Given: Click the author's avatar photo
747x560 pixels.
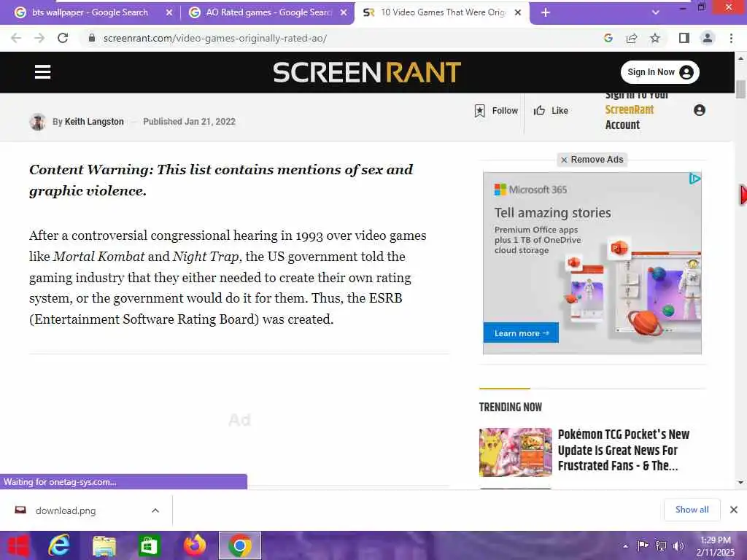Looking at the screenshot, I should pos(38,122).
